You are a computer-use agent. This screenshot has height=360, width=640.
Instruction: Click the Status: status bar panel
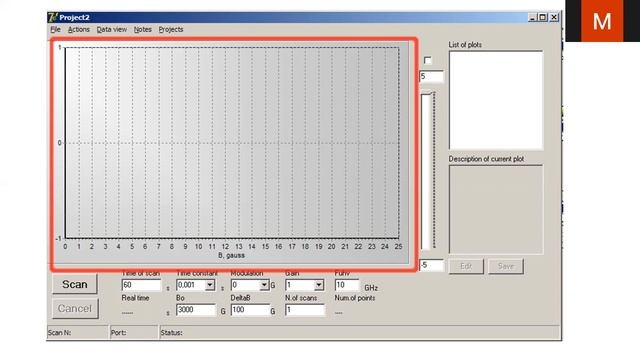pyautogui.click(x=360, y=333)
